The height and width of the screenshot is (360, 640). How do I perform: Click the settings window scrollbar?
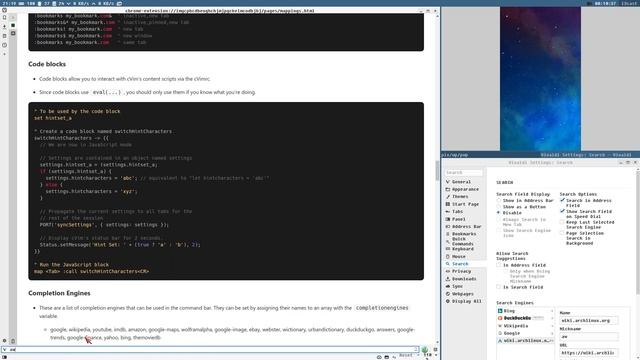coord(638,233)
